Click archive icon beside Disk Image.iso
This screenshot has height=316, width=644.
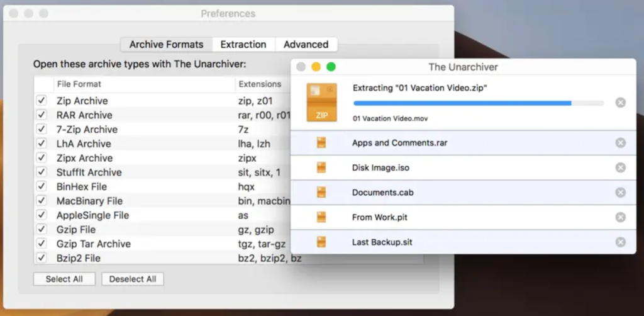[321, 167]
